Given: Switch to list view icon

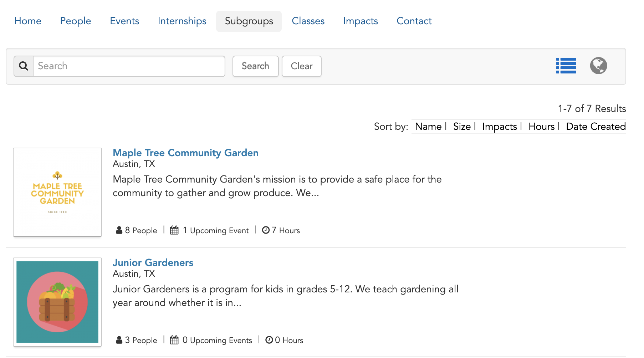Looking at the screenshot, I should point(566,66).
